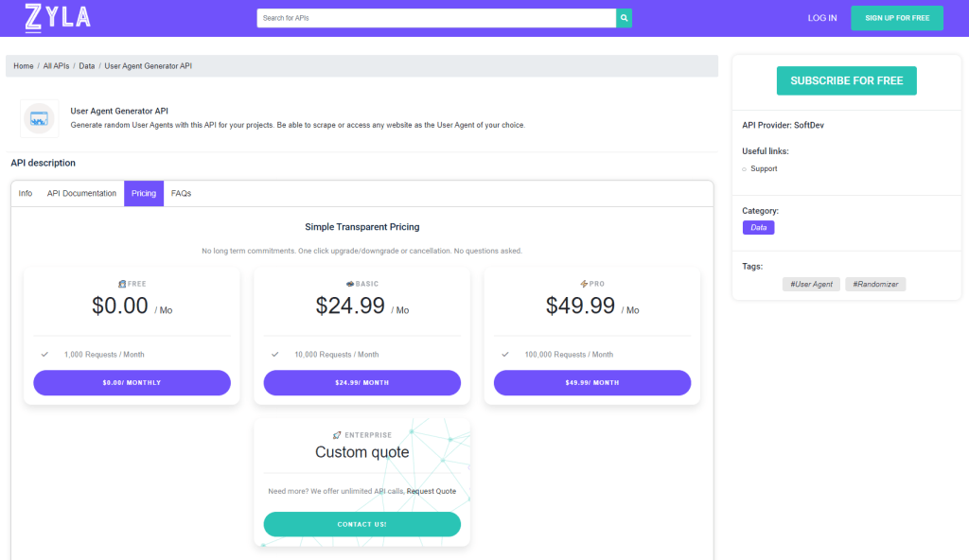Click the checkmark beside 1,000 Requests / Month

pyautogui.click(x=44, y=354)
